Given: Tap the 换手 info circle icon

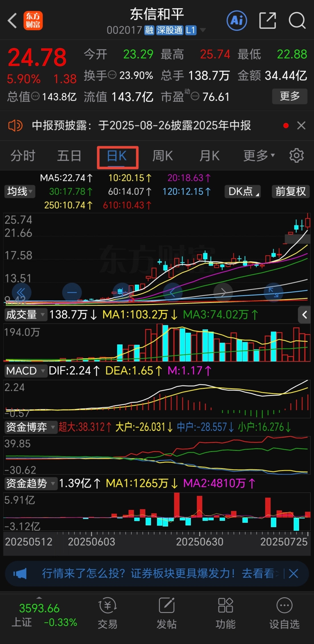Looking at the screenshot, I should 112,75.
